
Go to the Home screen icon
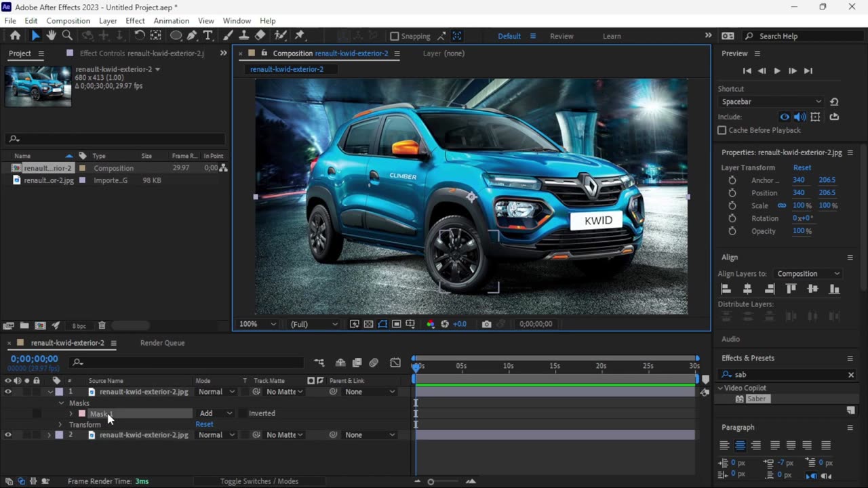click(x=15, y=36)
